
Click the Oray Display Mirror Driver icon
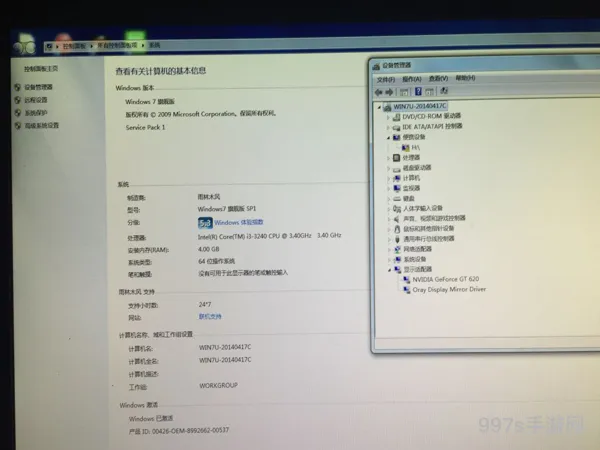(x=406, y=290)
